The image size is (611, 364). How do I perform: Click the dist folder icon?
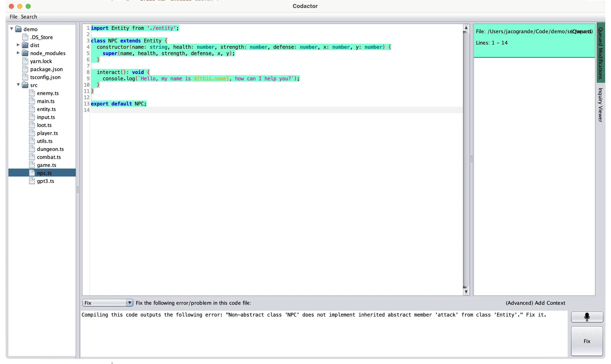coord(25,45)
